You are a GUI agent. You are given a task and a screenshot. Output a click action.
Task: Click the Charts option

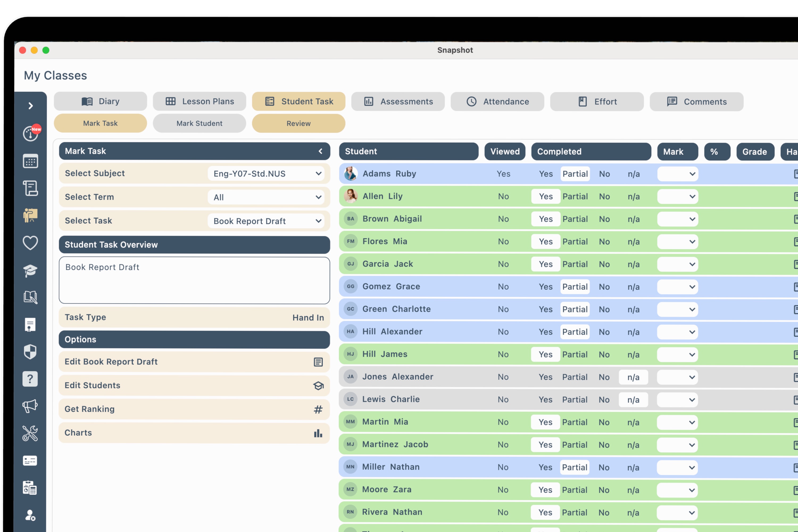tap(194, 433)
